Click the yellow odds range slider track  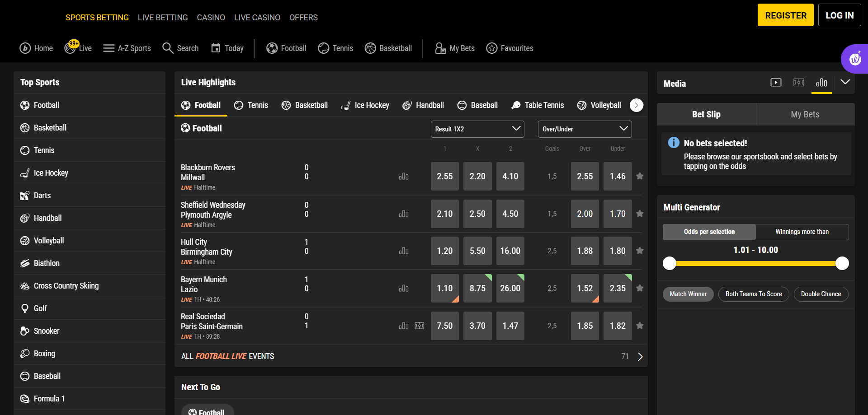756,263
